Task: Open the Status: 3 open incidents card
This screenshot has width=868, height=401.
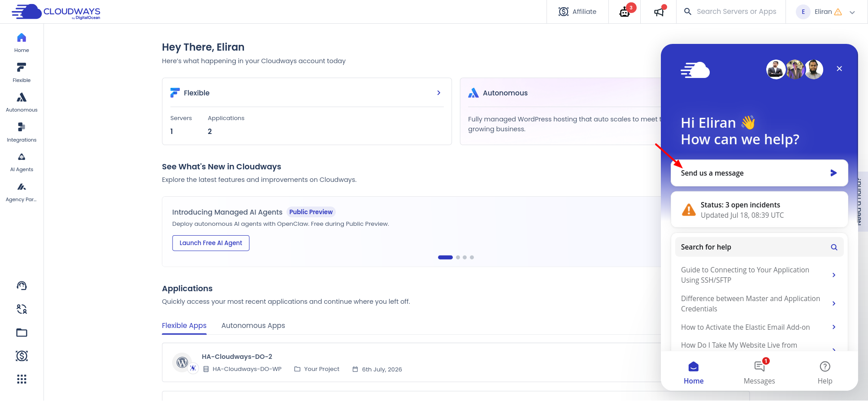Action: pyautogui.click(x=759, y=210)
